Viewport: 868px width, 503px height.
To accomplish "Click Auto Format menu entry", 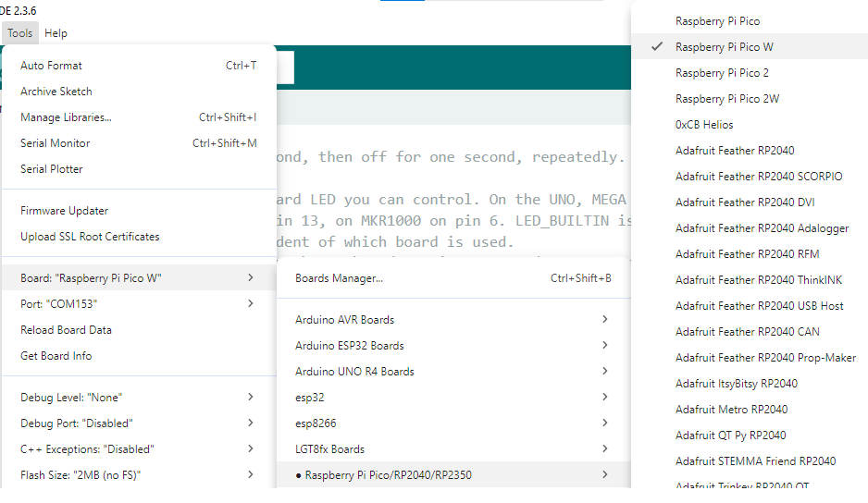I will (x=51, y=66).
